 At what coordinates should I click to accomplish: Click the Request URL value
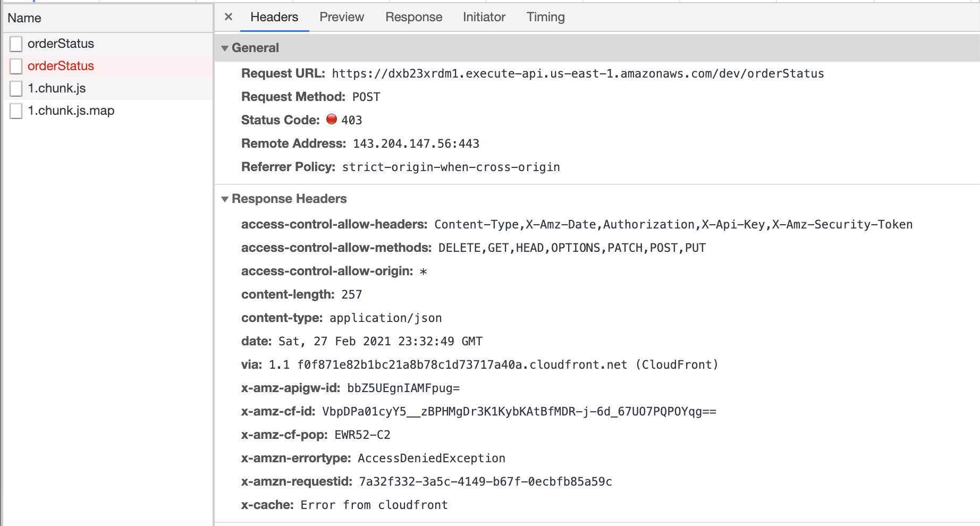[578, 73]
